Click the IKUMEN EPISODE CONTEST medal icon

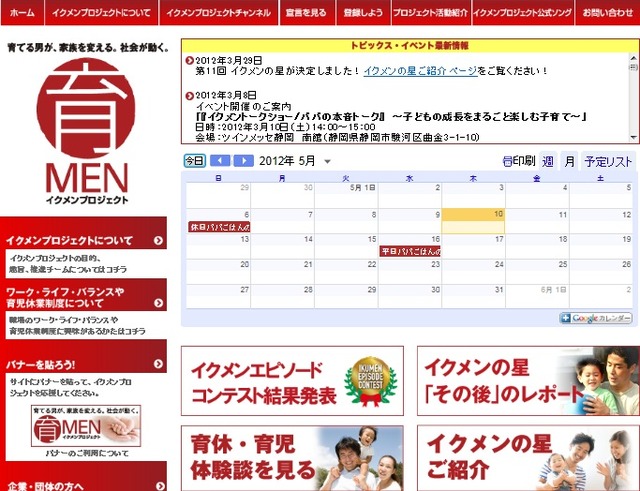click(370, 382)
